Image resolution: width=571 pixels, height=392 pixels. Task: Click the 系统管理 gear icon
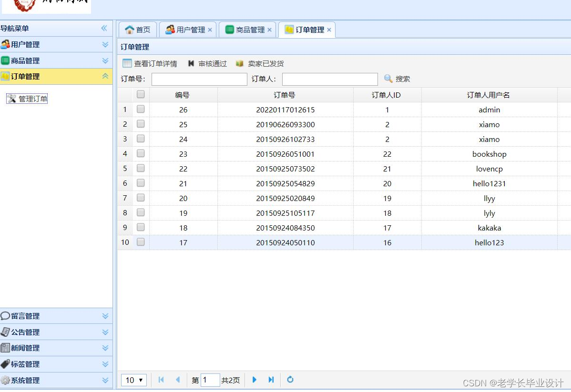click(5, 380)
